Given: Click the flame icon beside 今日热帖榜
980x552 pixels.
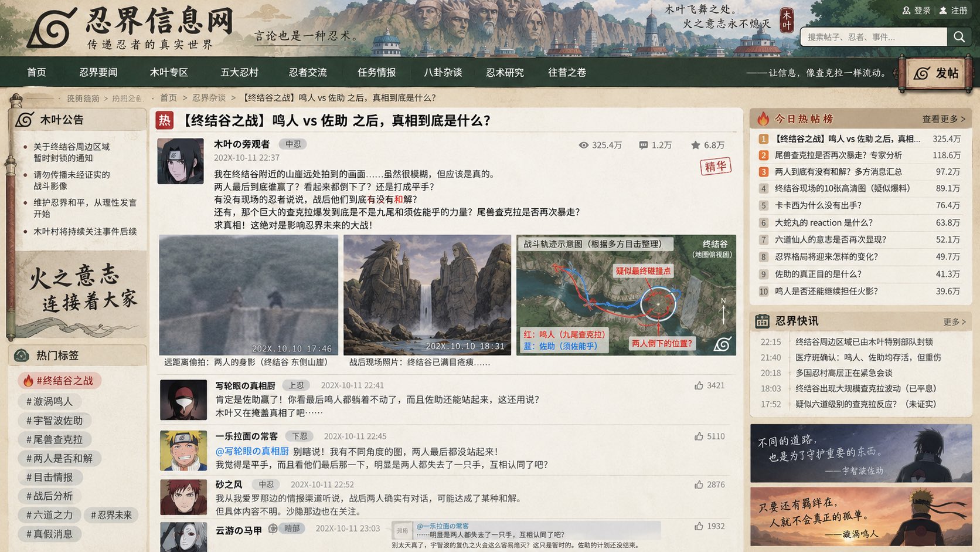Looking at the screenshot, I should (x=763, y=118).
